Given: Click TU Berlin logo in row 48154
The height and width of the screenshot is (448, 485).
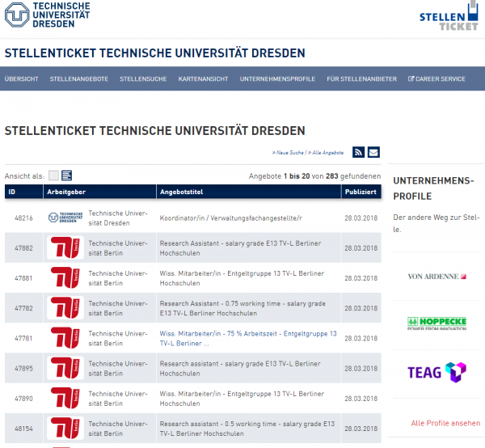Looking at the screenshot, I should [65, 428].
